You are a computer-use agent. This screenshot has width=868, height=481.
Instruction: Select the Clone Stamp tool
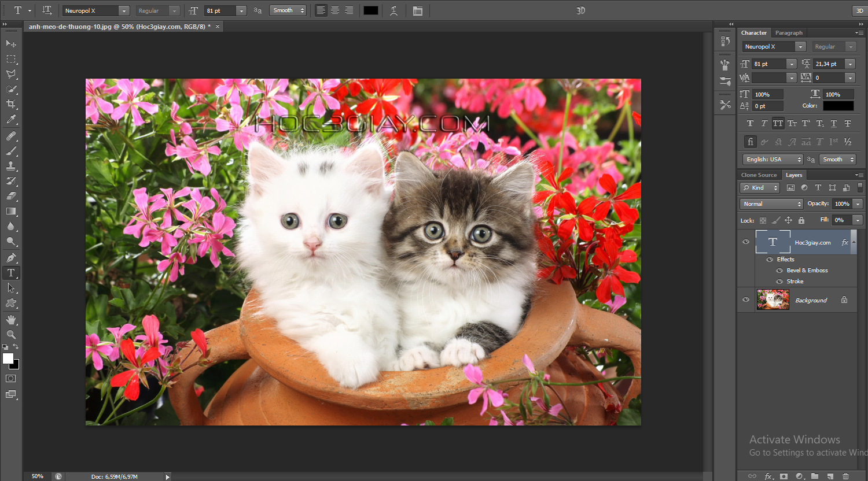(11, 166)
